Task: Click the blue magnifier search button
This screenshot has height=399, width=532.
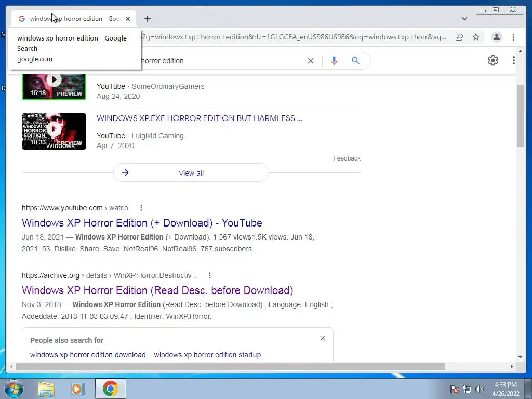Action: click(x=355, y=61)
